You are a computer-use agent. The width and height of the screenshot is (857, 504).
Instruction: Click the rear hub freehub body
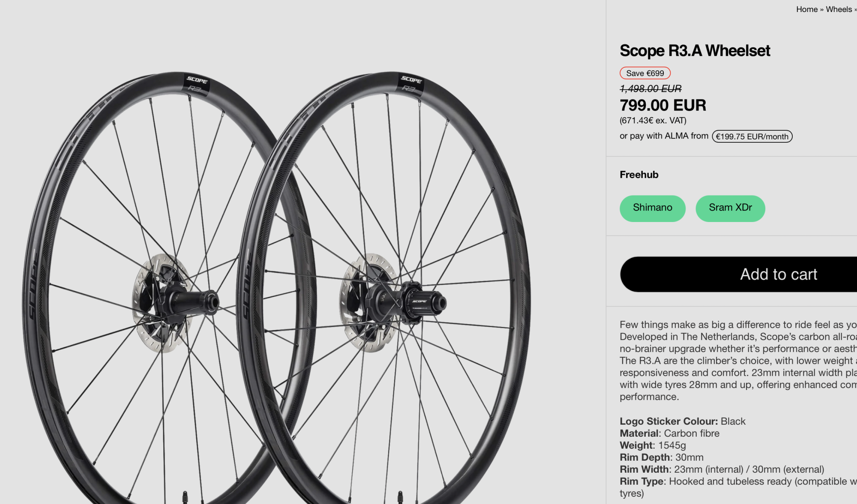(x=424, y=303)
